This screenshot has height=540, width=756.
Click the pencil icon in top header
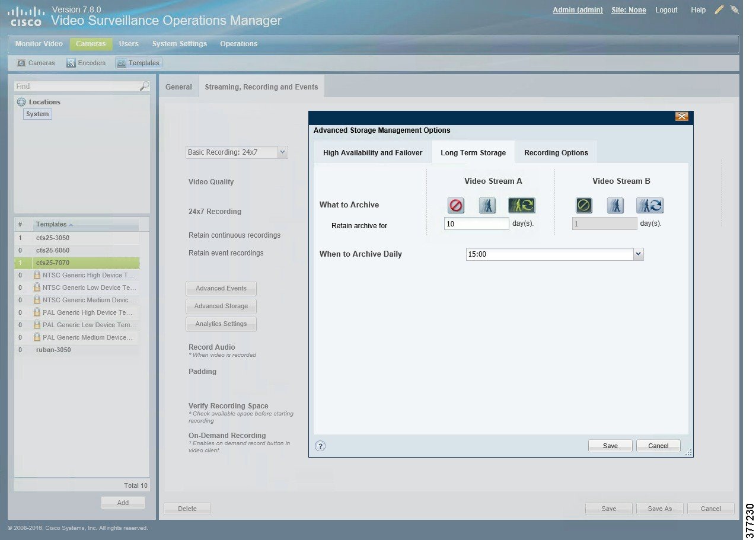pos(719,10)
